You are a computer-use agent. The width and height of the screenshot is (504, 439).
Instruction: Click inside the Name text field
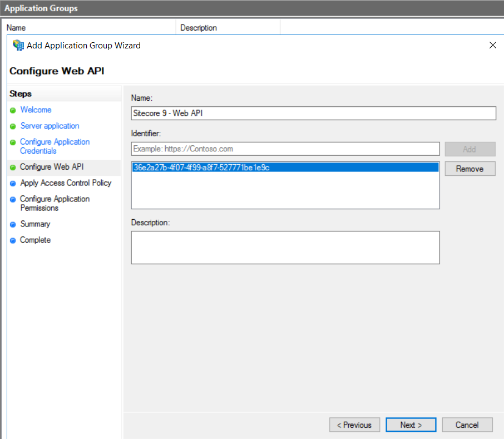click(x=313, y=114)
